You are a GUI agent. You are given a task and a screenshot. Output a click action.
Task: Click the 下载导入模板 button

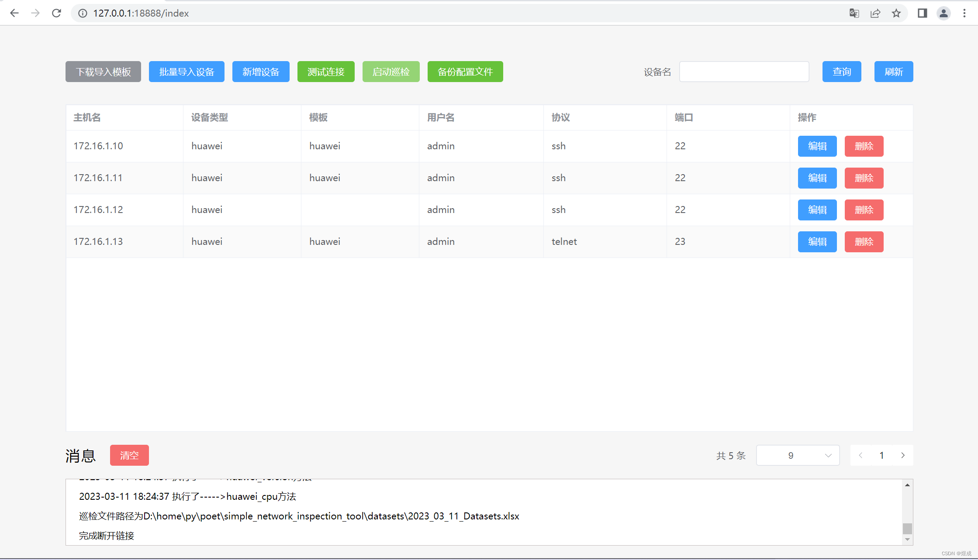(x=103, y=72)
